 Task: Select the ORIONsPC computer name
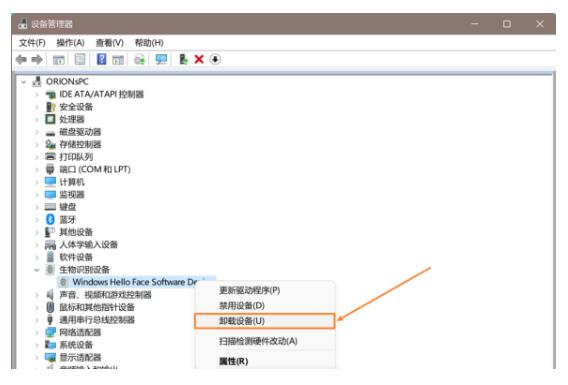67,82
